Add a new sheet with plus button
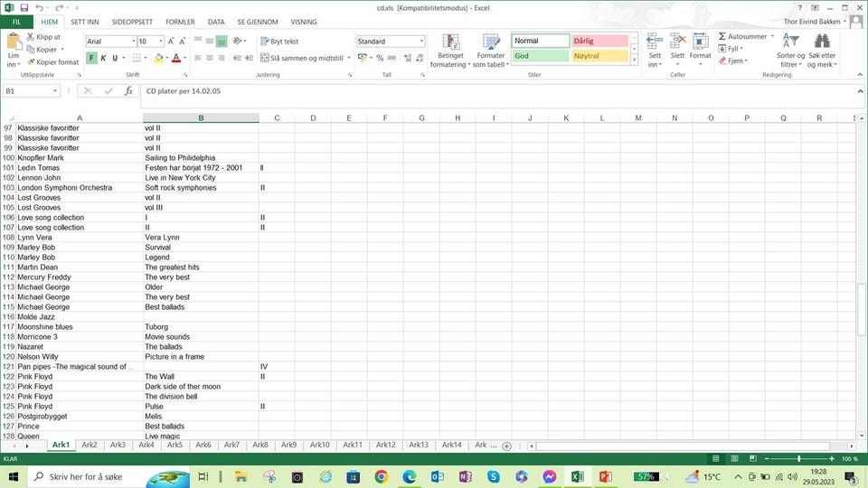 (506, 446)
